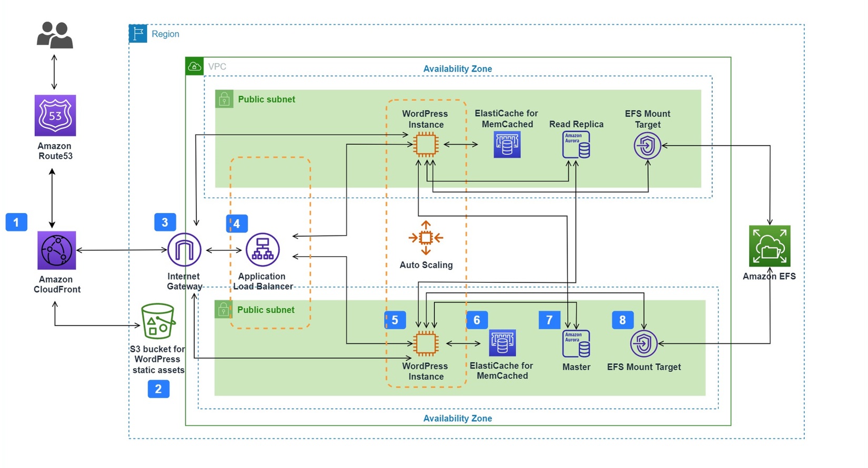Click the Amazon EFS icon
The image size is (868, 468).
770,246
